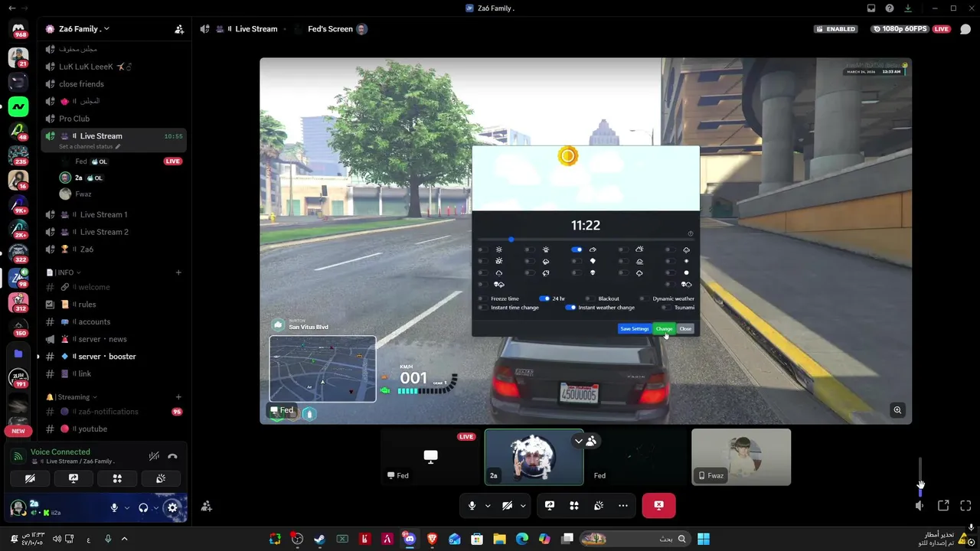The image size is (980, 551).
Task: Open Za6 Family member invite icon
Action: [179, 29]
